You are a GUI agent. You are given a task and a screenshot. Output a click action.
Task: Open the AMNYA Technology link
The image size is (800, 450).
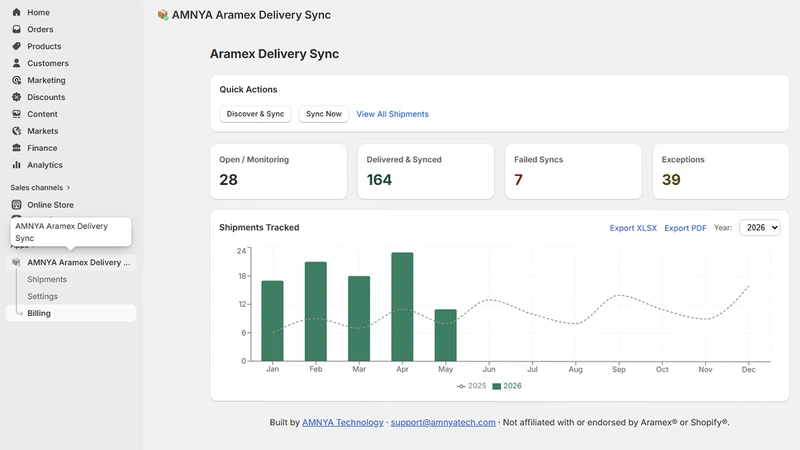tap(342, 422)
